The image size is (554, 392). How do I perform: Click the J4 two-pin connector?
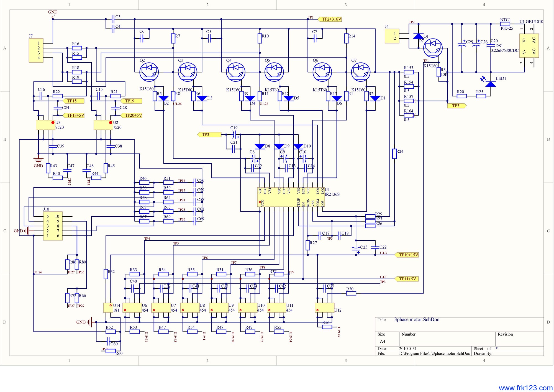(392, 36)
